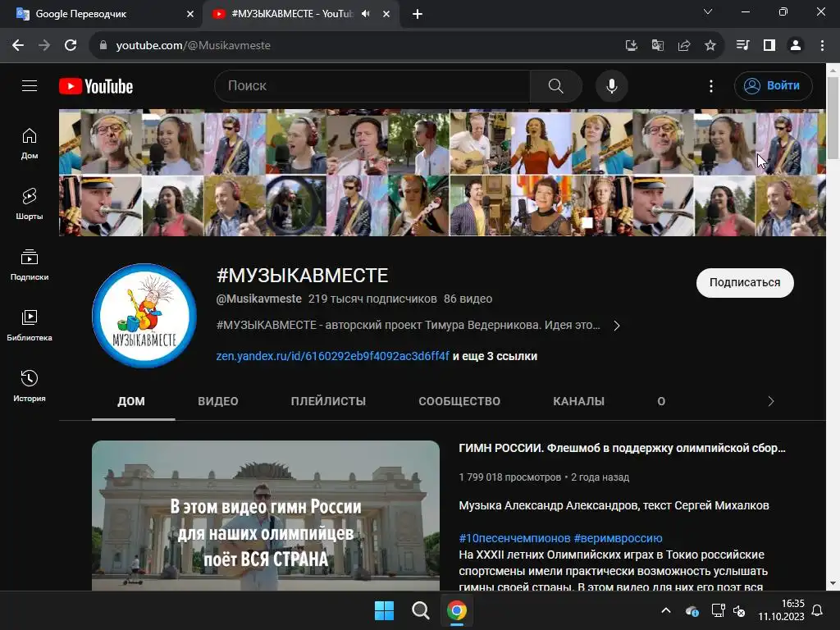Bookmark this page with star

[x=710, y=46]
